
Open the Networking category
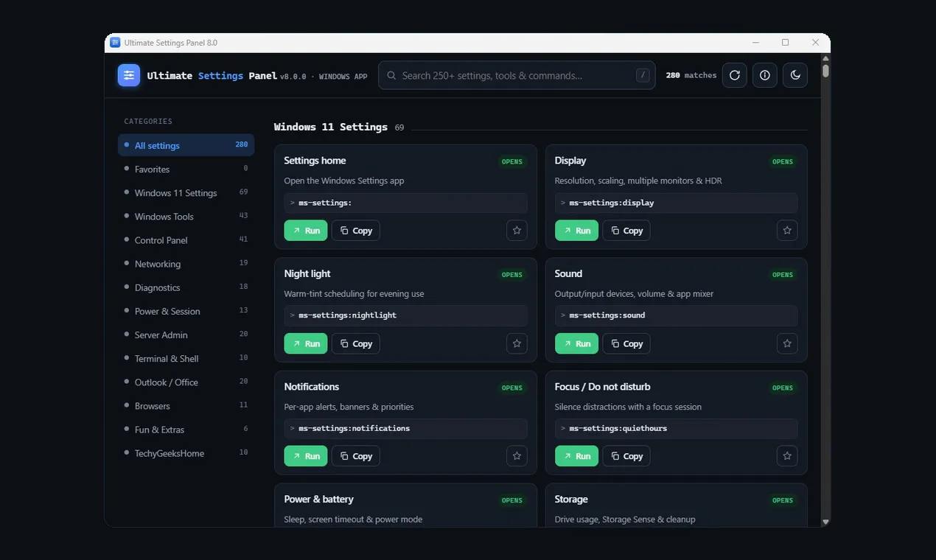coord(186,263)
